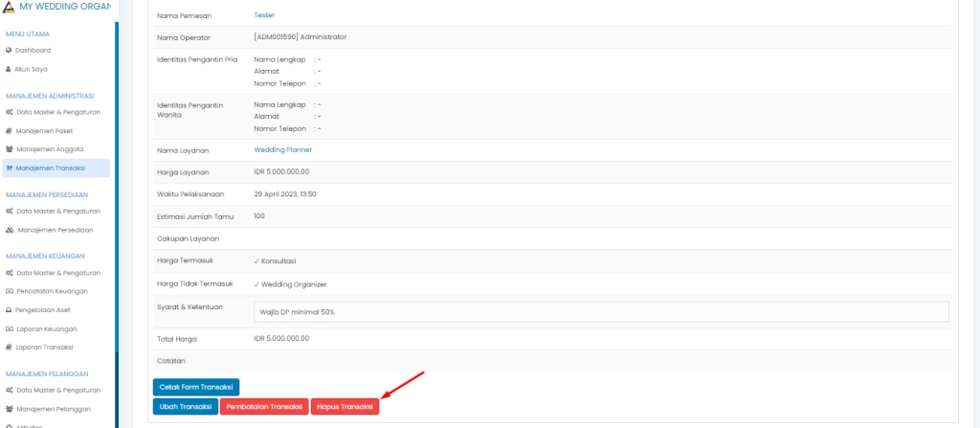Image resolution: width=980 pixels, height=428 pixels.
Task: Click the Pengelolaan Aset icon
Action: tap(9, 310)
